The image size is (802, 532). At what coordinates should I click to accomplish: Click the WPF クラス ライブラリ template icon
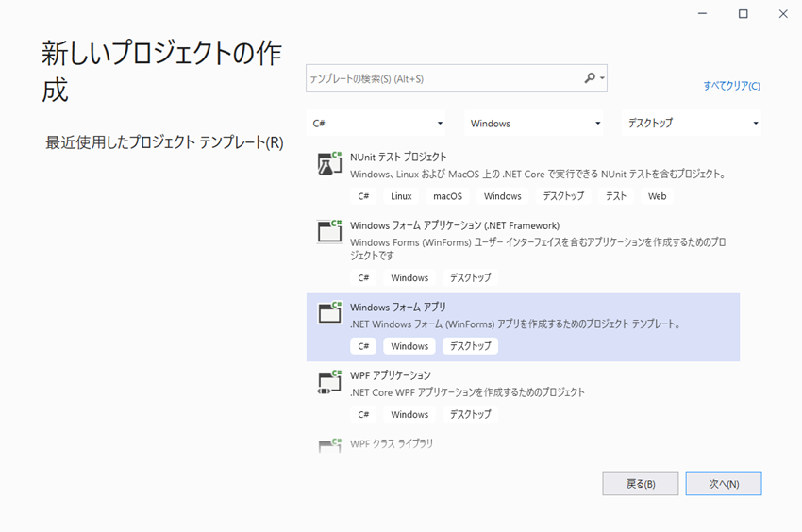(329, 444)
